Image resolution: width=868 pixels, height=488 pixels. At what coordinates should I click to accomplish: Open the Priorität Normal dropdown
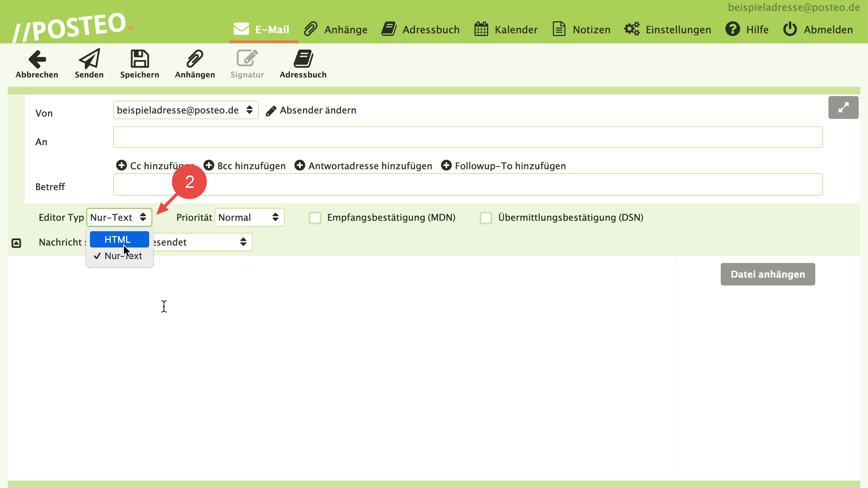point(249,217)
